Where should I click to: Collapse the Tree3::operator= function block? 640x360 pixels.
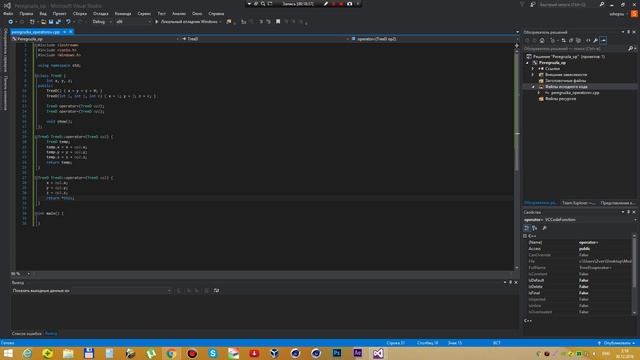(36, 178)
